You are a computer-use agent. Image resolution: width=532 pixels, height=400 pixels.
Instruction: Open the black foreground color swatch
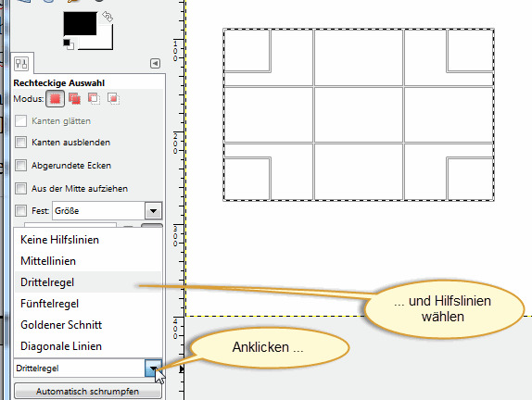click(80, 23)
